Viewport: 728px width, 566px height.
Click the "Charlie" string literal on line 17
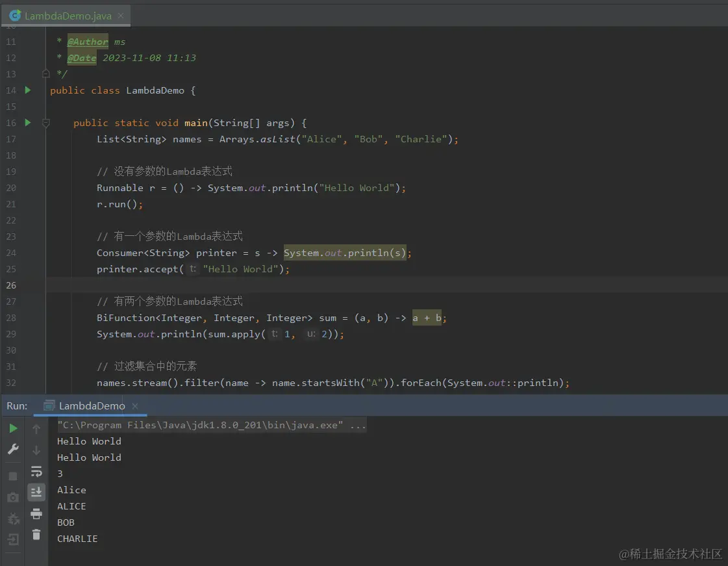(421, 140)
